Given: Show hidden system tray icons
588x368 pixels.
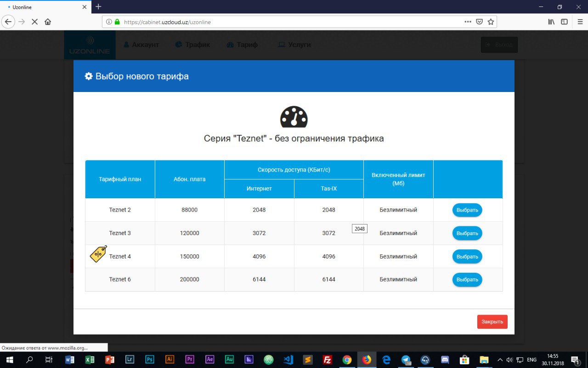Looking at the screenshot, I should (x=500, y=360).
